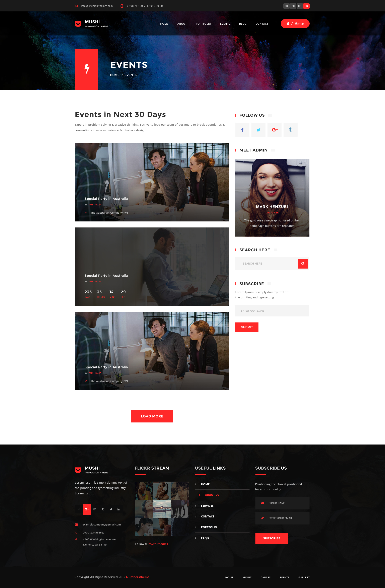The height and width of the screenshot is (588, 385).
Task: Click the Load More button
Action: (x=152, y=416)
